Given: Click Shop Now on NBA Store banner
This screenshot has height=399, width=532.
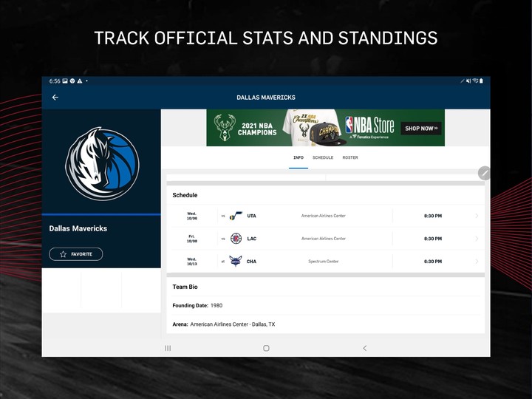Looking at the screenshot, I should click(x=421, y=129).
